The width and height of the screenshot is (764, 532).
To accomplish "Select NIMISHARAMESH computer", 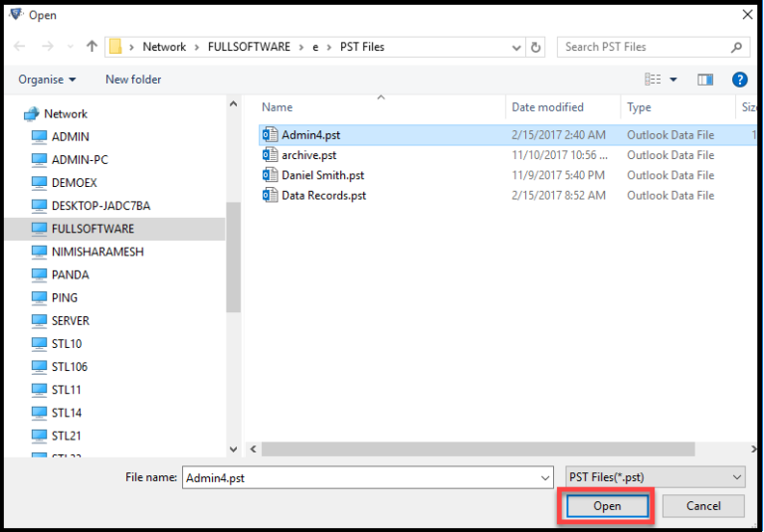I will pyautogui.click(x=97, y=252).
